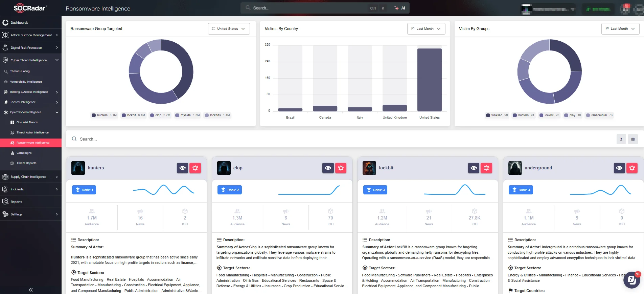Click the Supply Chain Intelligence icon
Image resolution: width=644 pixels, height=294 pixels.
(5, 177)
